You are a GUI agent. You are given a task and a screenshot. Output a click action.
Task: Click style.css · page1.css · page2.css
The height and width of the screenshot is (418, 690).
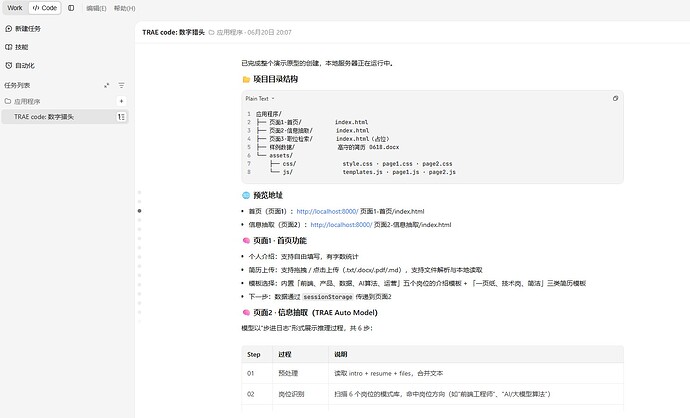click(397, 164)
